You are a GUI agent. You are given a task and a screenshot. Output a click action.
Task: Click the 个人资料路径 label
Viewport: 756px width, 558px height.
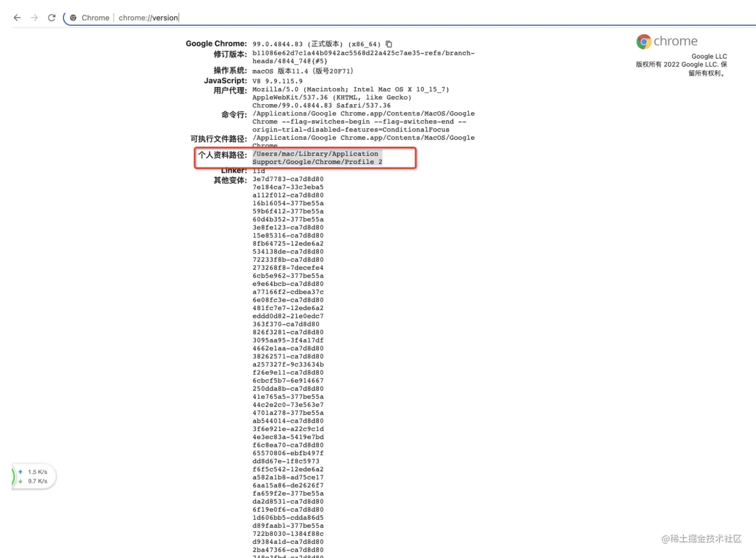click(x=222, y=155)
